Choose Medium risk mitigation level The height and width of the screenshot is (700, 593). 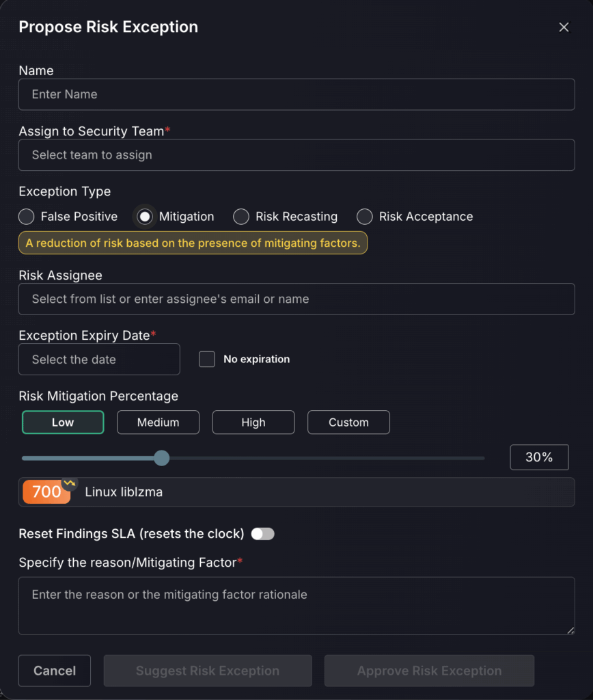[x=158, y=422]
